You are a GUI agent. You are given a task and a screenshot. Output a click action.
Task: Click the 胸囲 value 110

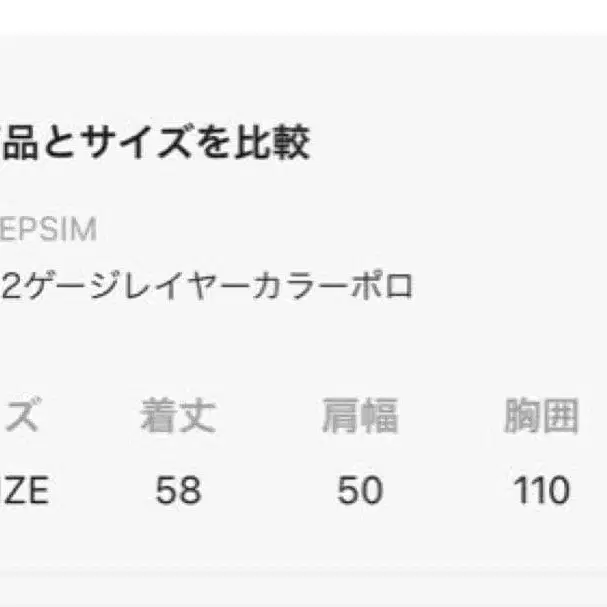pyautogui.click(x=541, y=490)
